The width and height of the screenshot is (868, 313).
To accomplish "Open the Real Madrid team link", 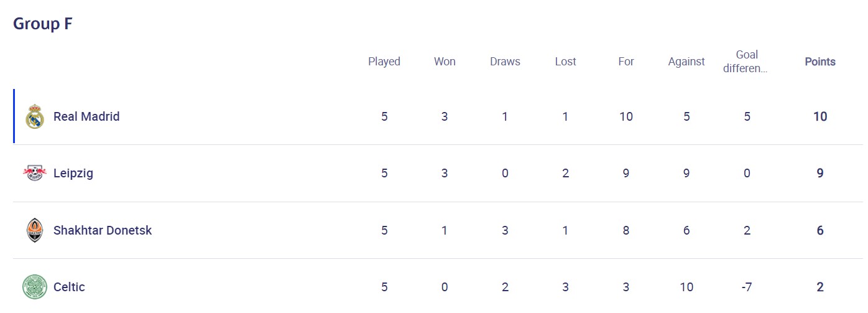I will (x=86, y=116).
